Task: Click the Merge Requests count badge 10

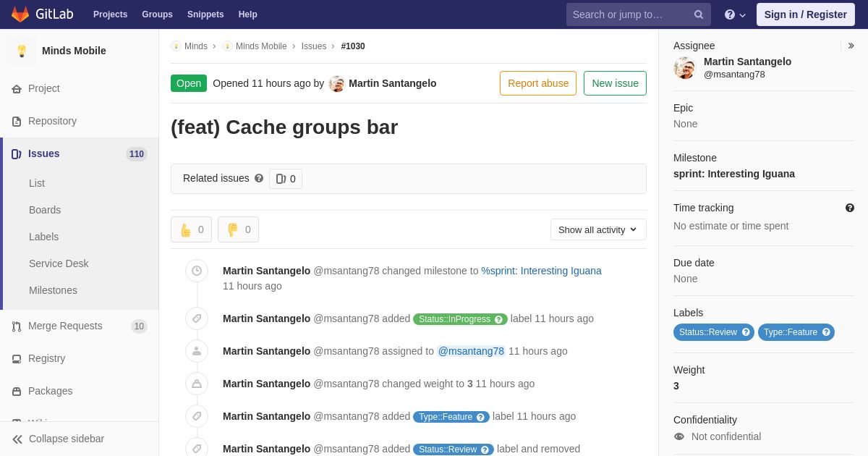Action: (139, 326)
